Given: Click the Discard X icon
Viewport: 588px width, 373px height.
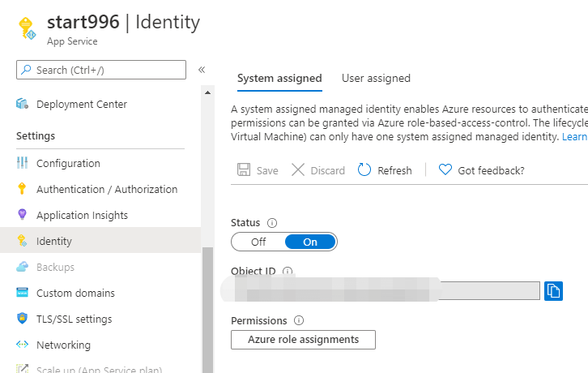Looking at the screenshot, I should (x=298, y=169).
